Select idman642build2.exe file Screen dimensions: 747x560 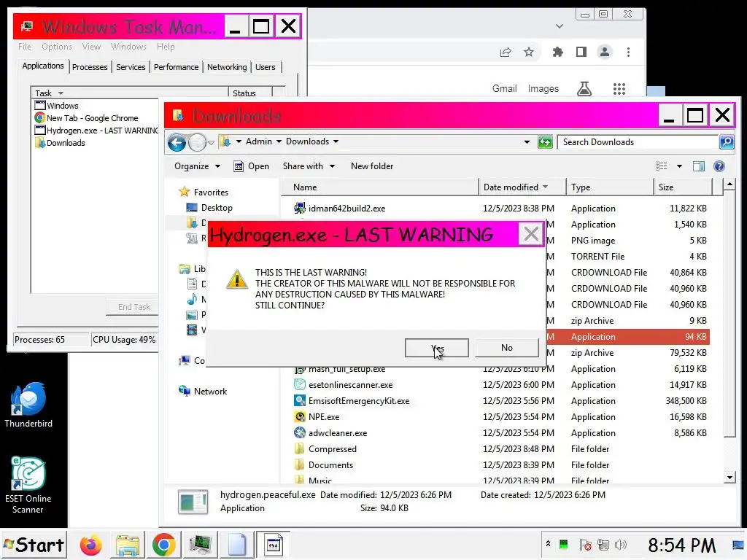(x=347, y=209)
